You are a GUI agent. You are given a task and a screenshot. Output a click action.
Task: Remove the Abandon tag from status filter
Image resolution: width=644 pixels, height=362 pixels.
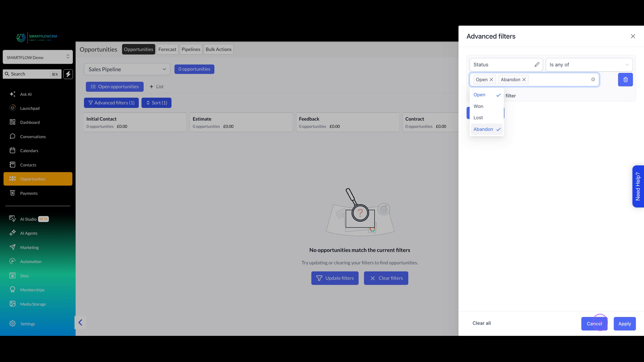coord(524,79)
